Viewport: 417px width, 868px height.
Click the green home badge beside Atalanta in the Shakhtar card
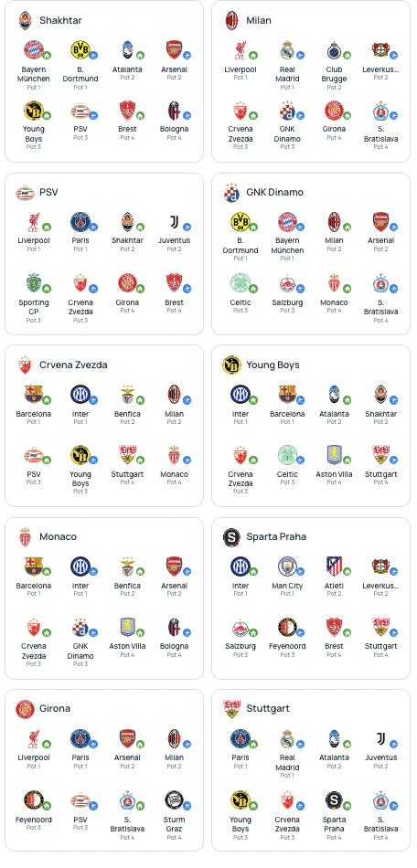[x=140, y=56]
